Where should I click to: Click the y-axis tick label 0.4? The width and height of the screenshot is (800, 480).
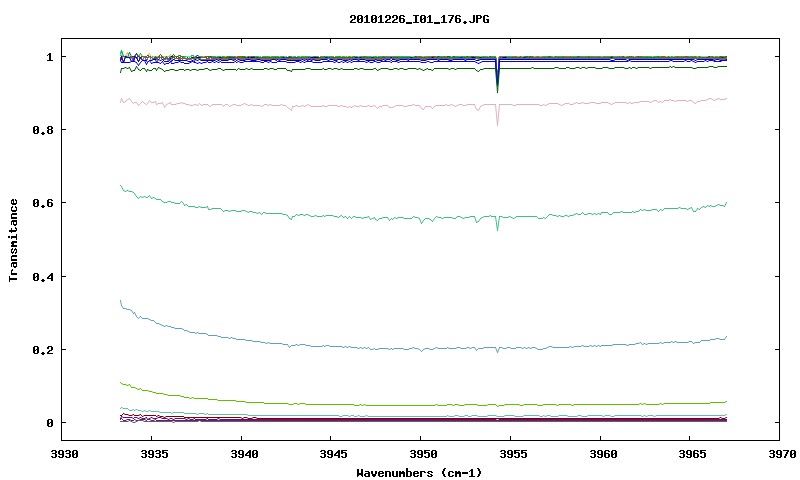[x=43, y=276]
